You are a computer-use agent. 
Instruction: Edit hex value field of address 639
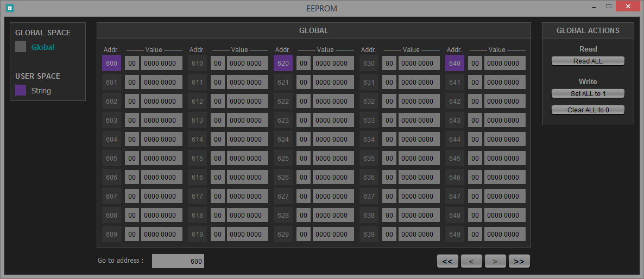[x=389, y=234]
